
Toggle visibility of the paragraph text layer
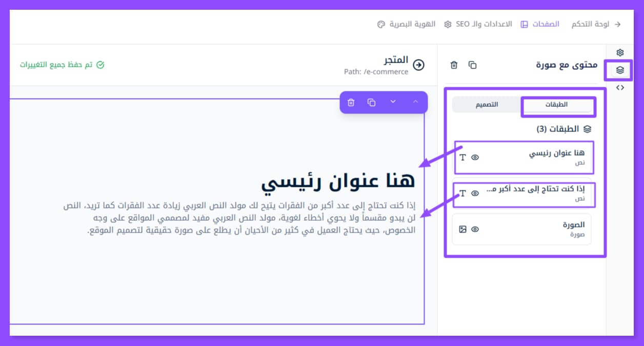475,194
